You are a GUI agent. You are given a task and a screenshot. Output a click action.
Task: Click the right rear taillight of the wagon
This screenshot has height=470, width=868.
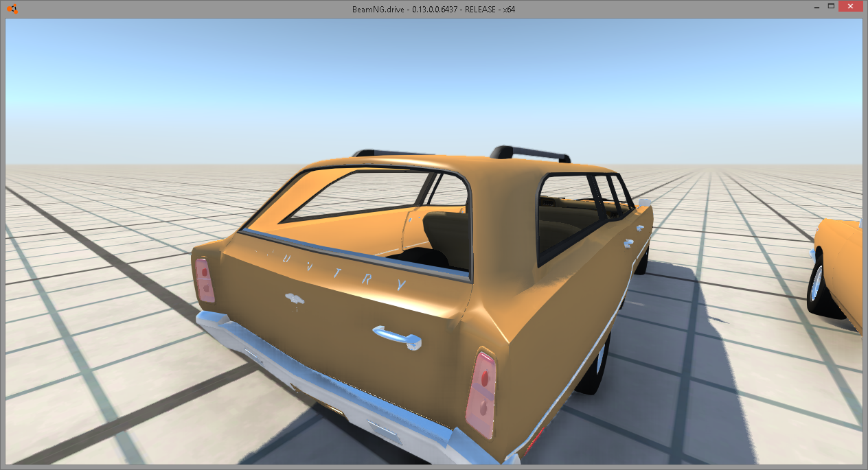[481, 395]
